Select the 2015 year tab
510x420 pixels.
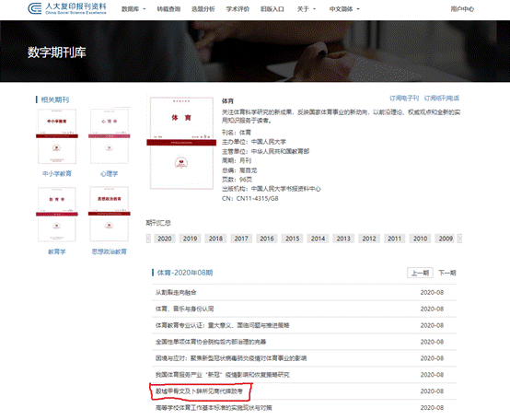[x=293, y=239]
